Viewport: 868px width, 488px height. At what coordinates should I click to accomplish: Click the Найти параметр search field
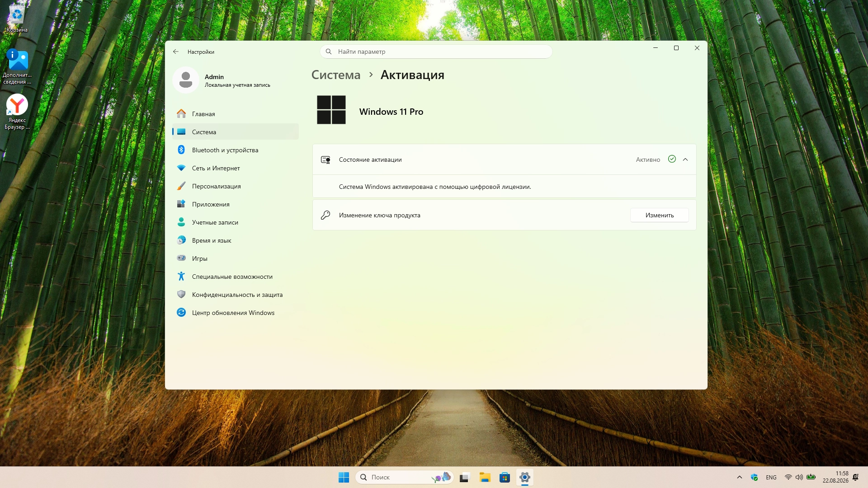pos(436,52)
